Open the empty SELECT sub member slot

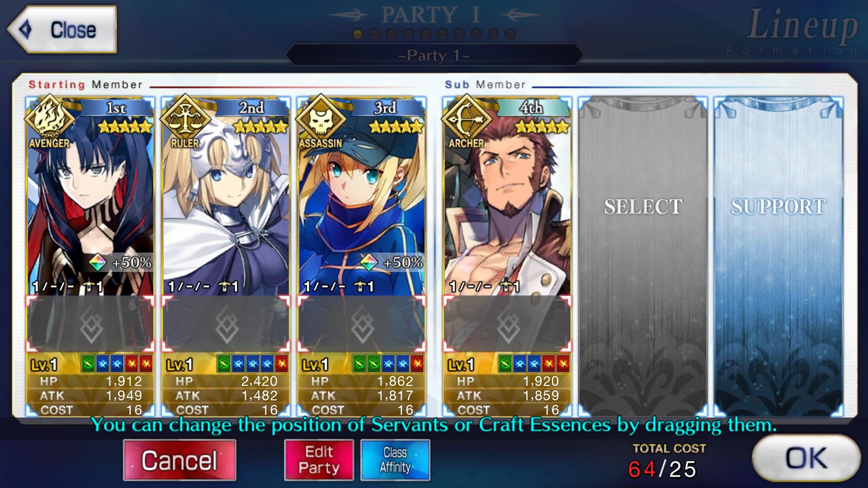[643, 256]
